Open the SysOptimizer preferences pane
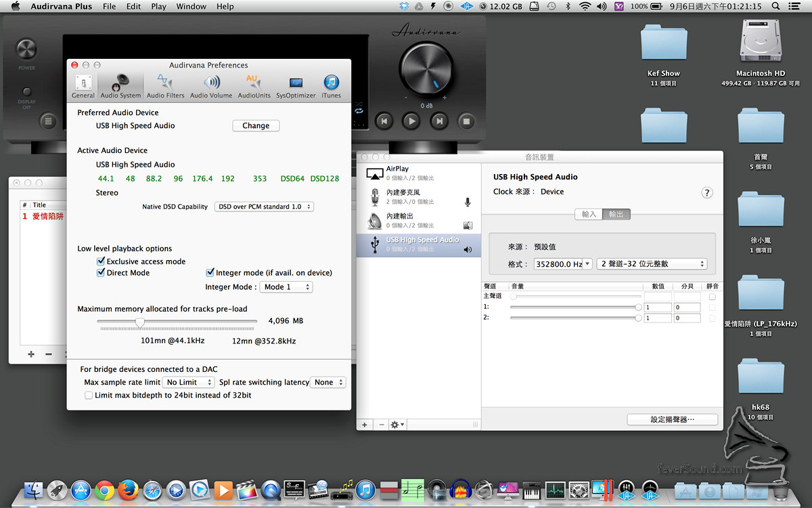The width and height of the screenshot is (812, 508). point(296,87)
